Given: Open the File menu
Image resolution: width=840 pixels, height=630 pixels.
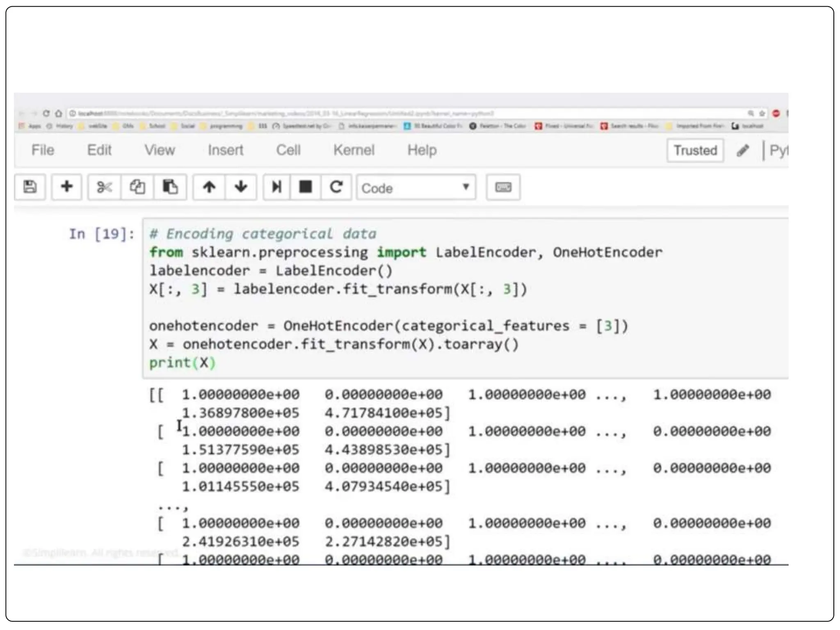Looking at the screenshot, I should pyautogui.click(x=43, y=150).
